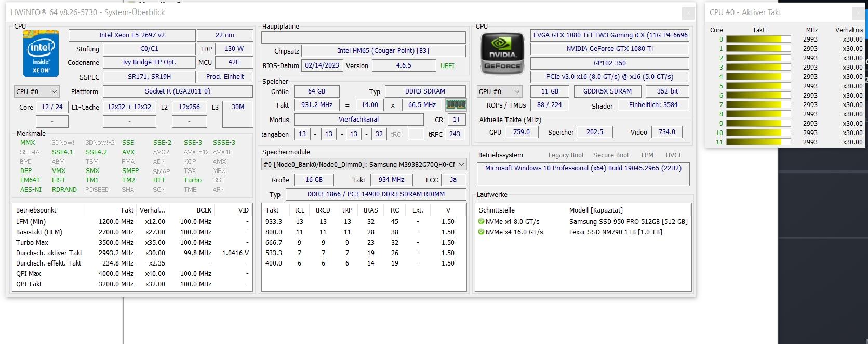Click the Intel Xeon E5-2697 v2 field

tap(132, 35)
